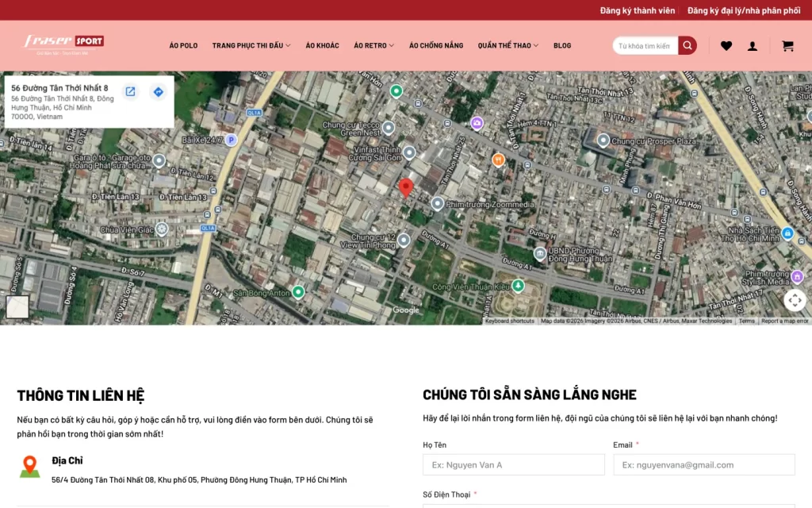Open the user account icon
The image size is (812, 508).
click(753, 46)
